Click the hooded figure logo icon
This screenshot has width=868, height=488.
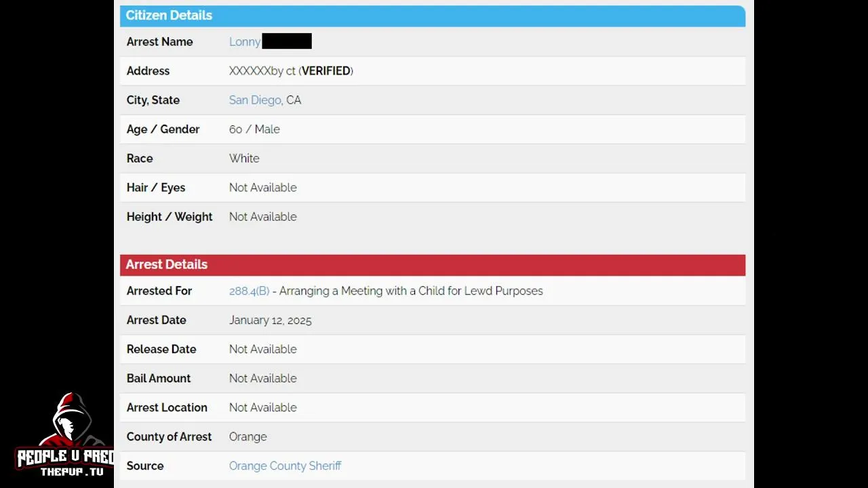pyautogui.click(x=73, y=422)
